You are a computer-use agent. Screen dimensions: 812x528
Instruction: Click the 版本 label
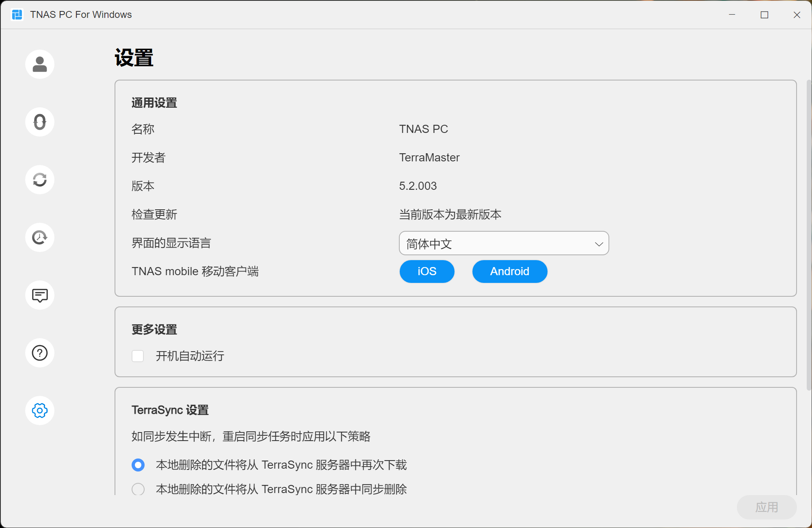(143, 186)
